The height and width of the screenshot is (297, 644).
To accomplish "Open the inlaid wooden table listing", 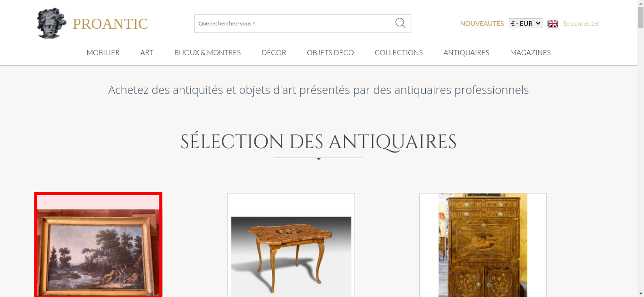I will pos(291,245).
